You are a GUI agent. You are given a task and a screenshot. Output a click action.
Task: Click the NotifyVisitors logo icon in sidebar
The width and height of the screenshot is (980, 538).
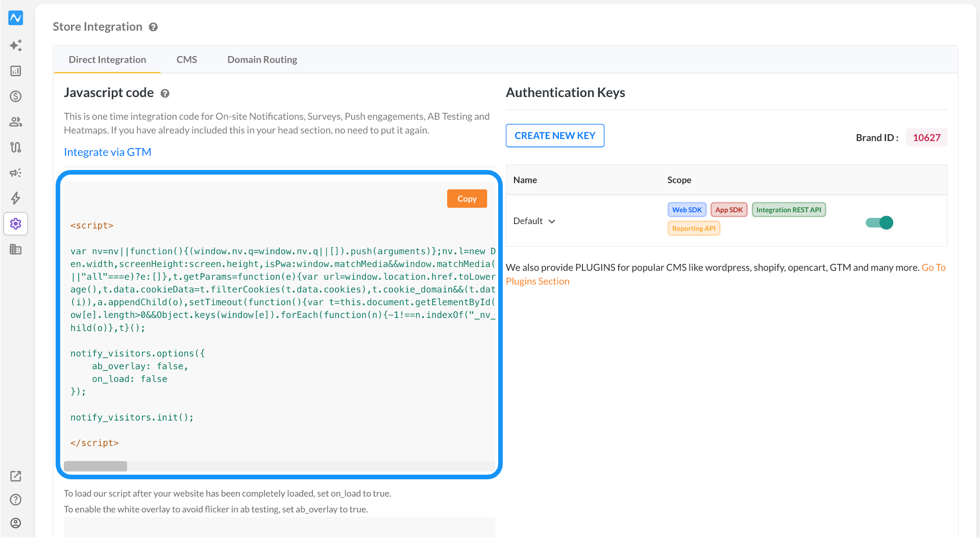click(16, 18)
